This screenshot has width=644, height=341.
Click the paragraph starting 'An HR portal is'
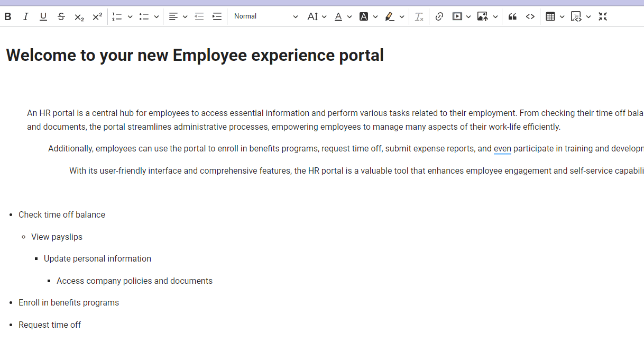coord(335,120)
